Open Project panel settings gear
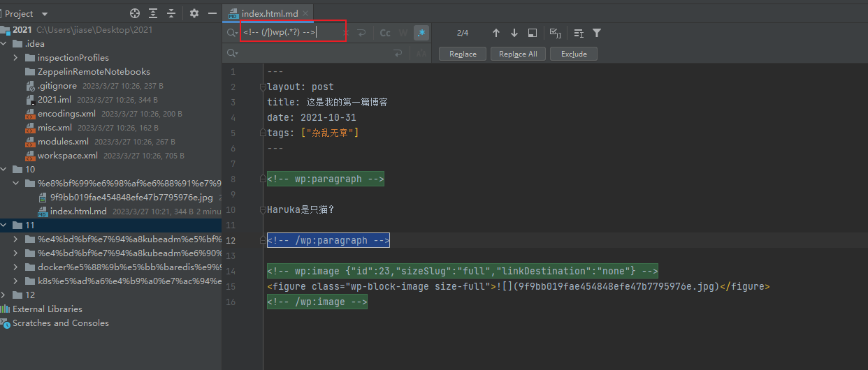 [x=194, y=14]
